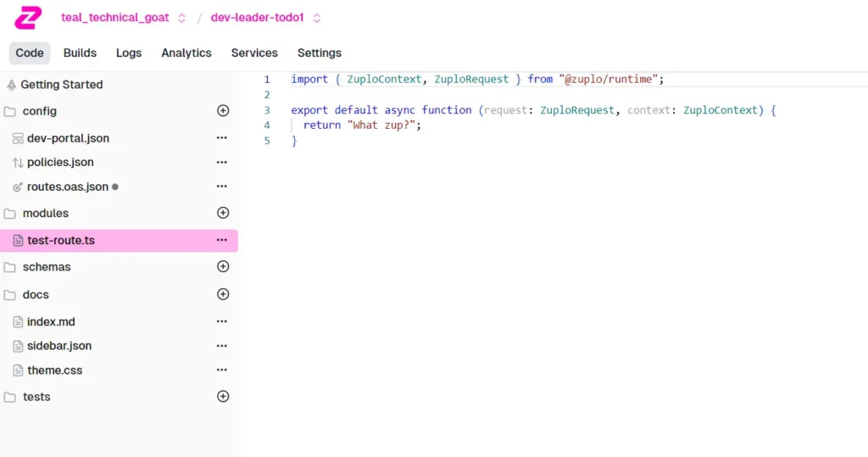Open the Analytics tab
The image size is (868, 457).
[x=186, y=53]
